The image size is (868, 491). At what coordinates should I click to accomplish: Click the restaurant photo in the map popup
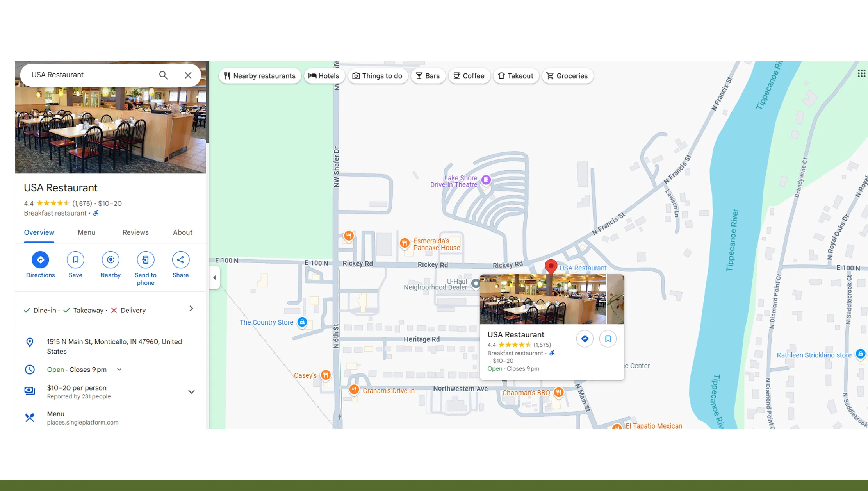tap(543, 299)
